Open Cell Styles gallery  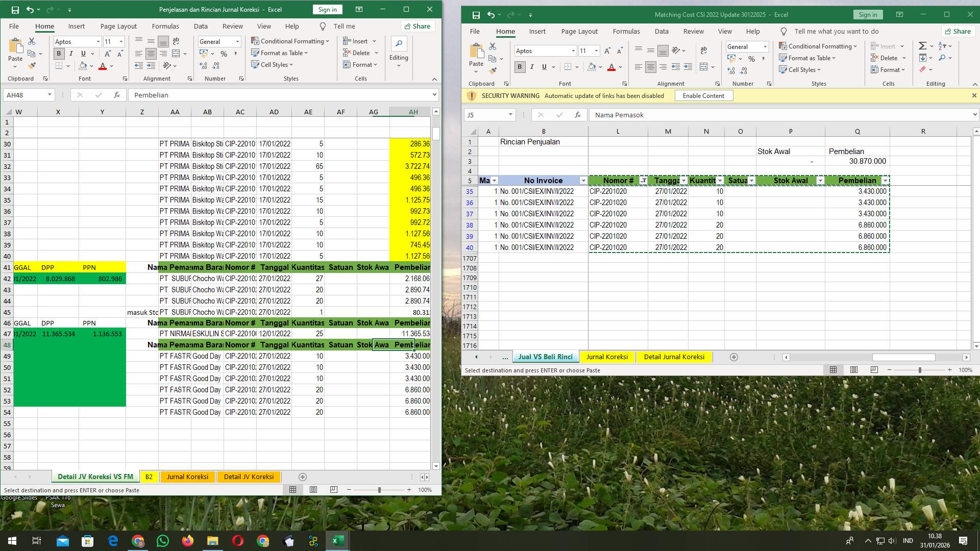click(273, 64)
